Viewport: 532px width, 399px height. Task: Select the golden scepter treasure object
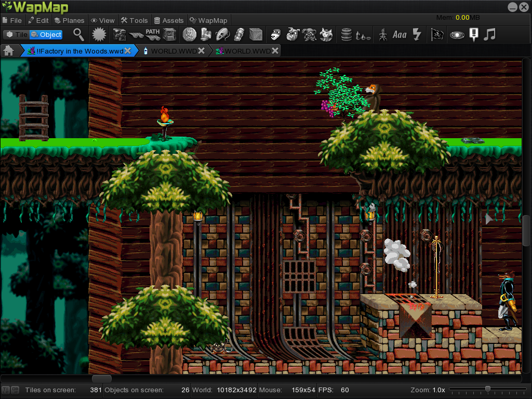click(436, 267)
